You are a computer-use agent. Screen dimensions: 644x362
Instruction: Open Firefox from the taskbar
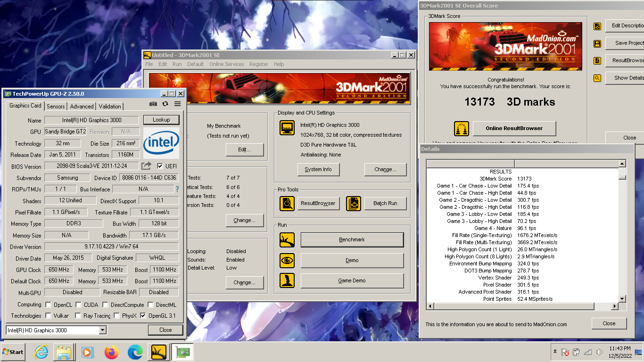tap(112, 352)
